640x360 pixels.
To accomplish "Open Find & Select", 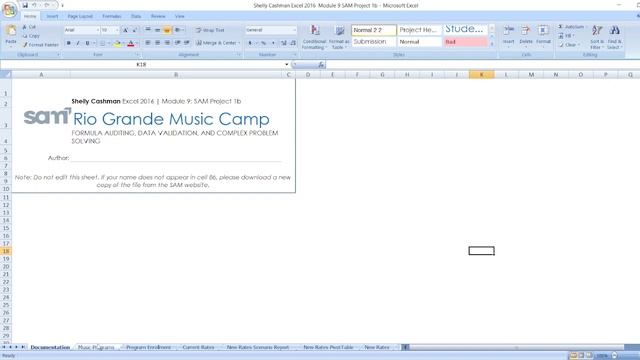I will [x=614, y=37].
